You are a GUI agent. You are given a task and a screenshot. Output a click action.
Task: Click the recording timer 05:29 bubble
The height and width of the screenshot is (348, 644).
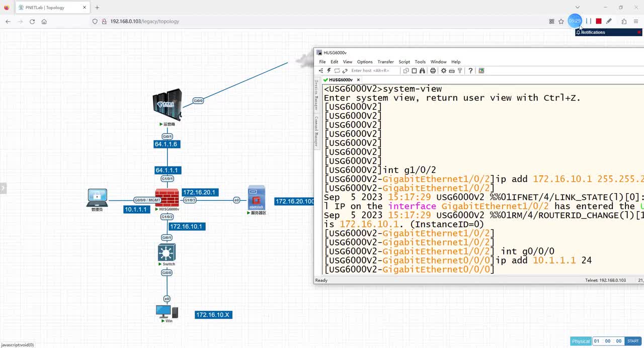coord(575,21)
